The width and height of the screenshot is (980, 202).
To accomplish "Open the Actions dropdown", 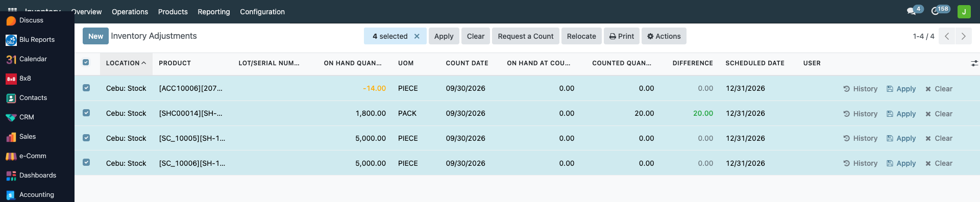I will (664, 36).
